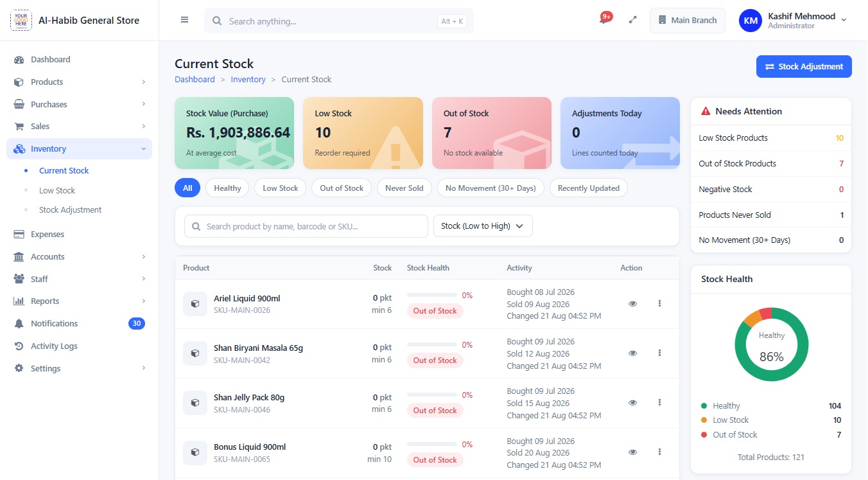Click the KM user avatar
Screen dimensions: 868x480
(x=751, y=21)
